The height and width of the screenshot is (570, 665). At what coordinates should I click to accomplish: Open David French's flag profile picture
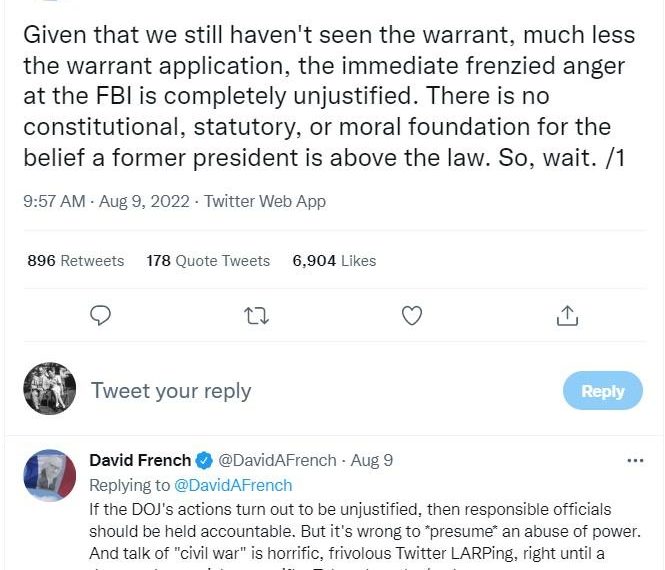50,475
